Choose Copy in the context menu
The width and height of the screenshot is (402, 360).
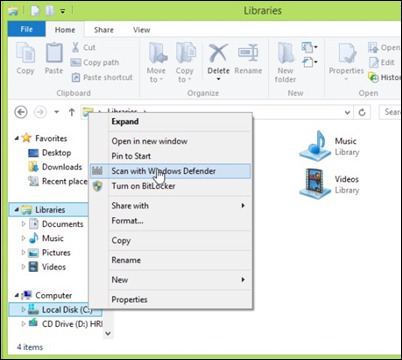[x=170, y=240]
